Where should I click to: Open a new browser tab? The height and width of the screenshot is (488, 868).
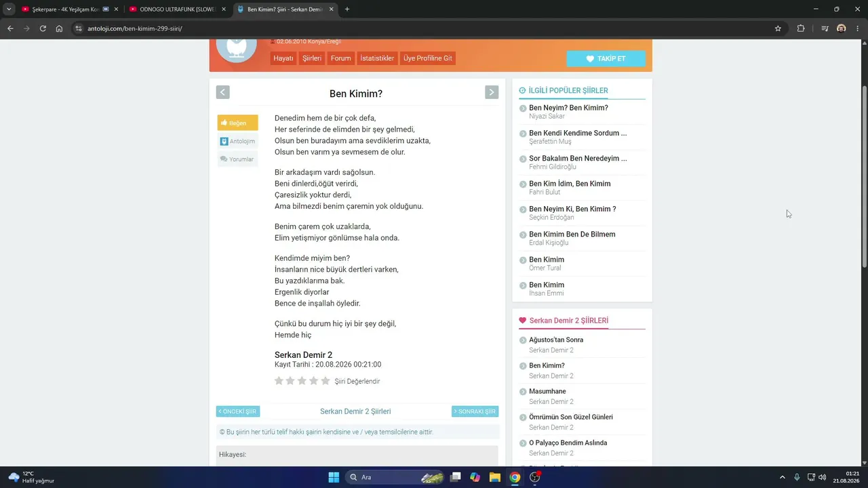click(347, 9)
